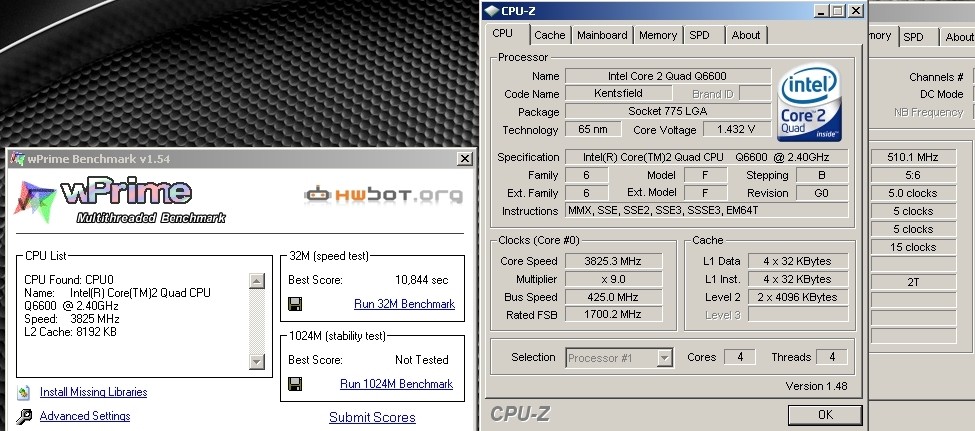
Task: Click the processor Name field Q6600
Action: click(x=667, y=76)
